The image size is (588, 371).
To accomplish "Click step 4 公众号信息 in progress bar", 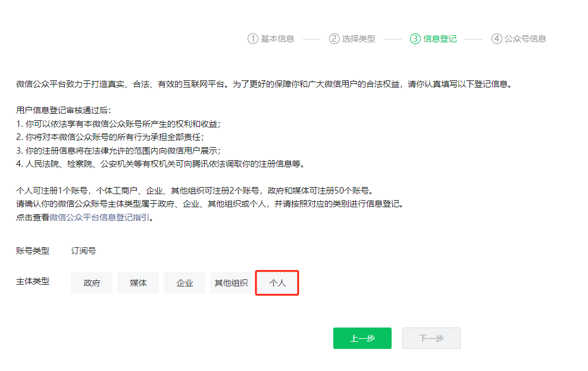I will pyautogui.click(x=519, y=39).
